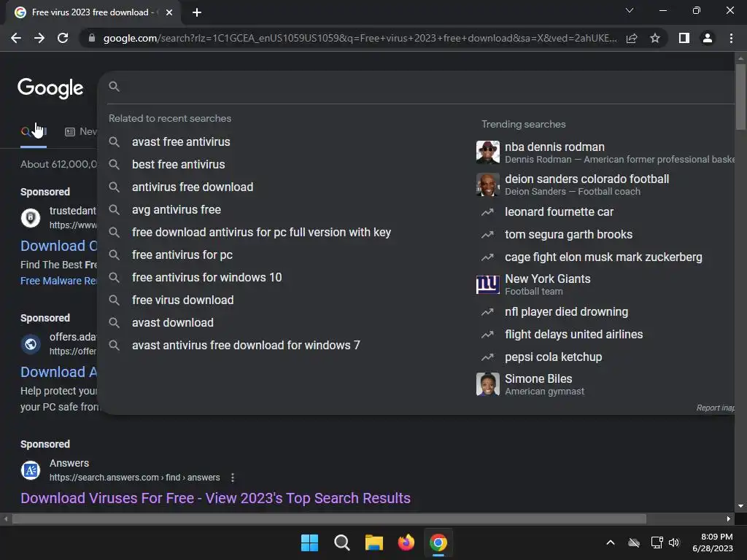Open the clock showing 8:09 PM
747x560 pixels.
click(x=713, y=542)
